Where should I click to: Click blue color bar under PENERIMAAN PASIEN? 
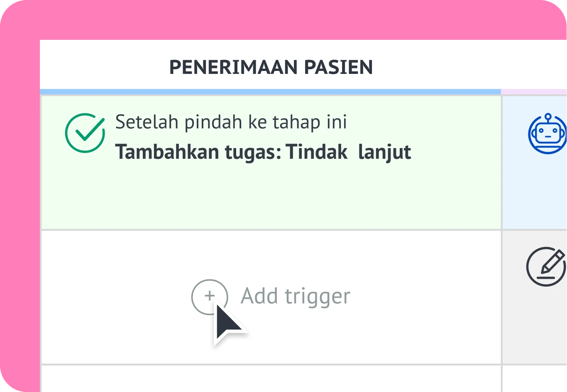(x=270, y=91)
